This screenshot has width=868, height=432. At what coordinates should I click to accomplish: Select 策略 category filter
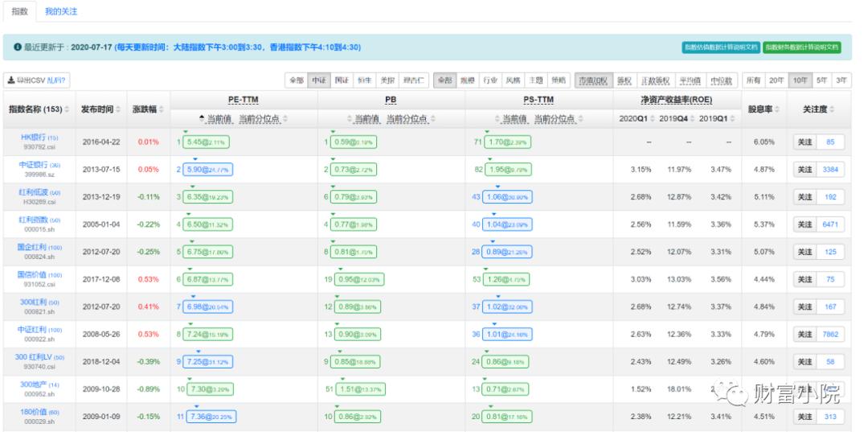click(x=558, y=80)
